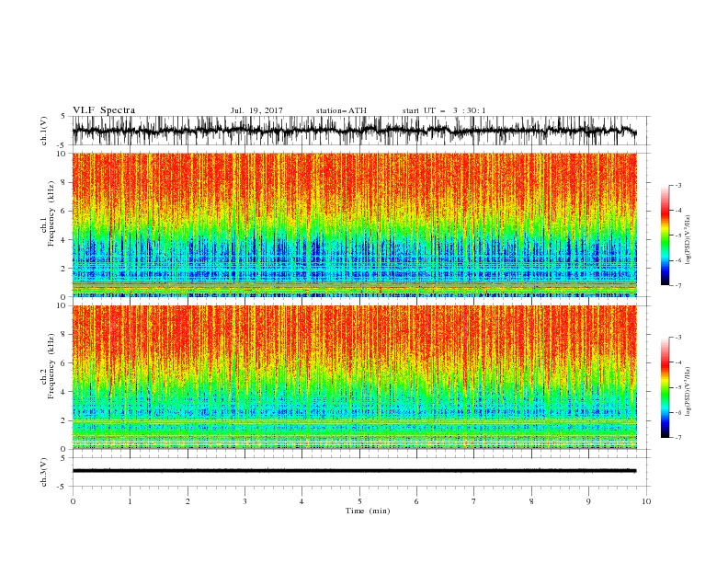Image resolution: width=728 pixels, height=563 pixels.
Task: Click the ch.1 frequency axis "10" tick label
Action: tap(63, 154)
